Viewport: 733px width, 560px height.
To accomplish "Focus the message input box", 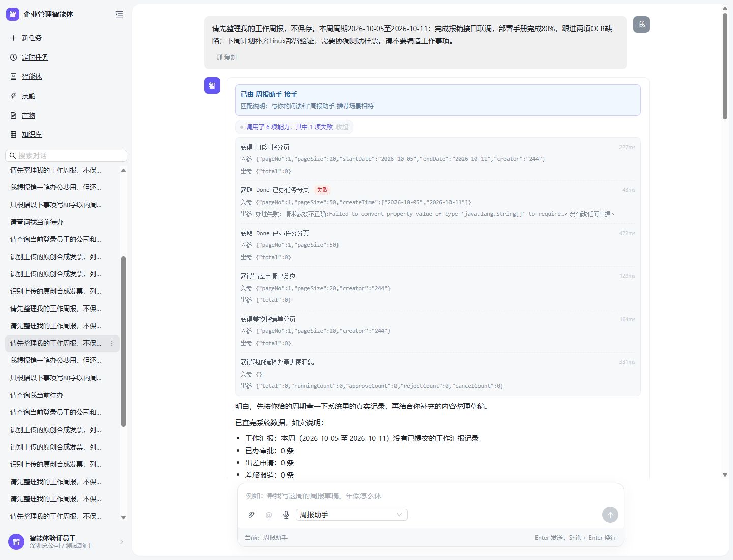I will 431,496.
